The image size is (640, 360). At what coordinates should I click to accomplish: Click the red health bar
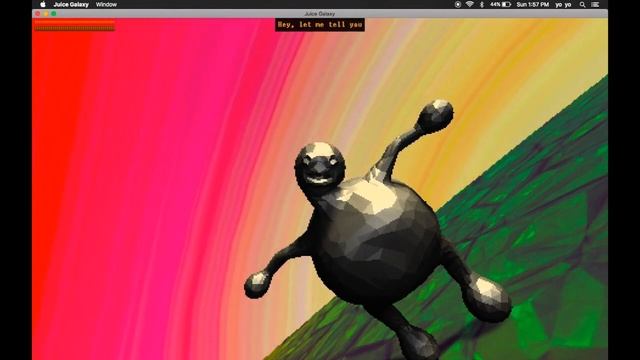[x=75, y=22]
